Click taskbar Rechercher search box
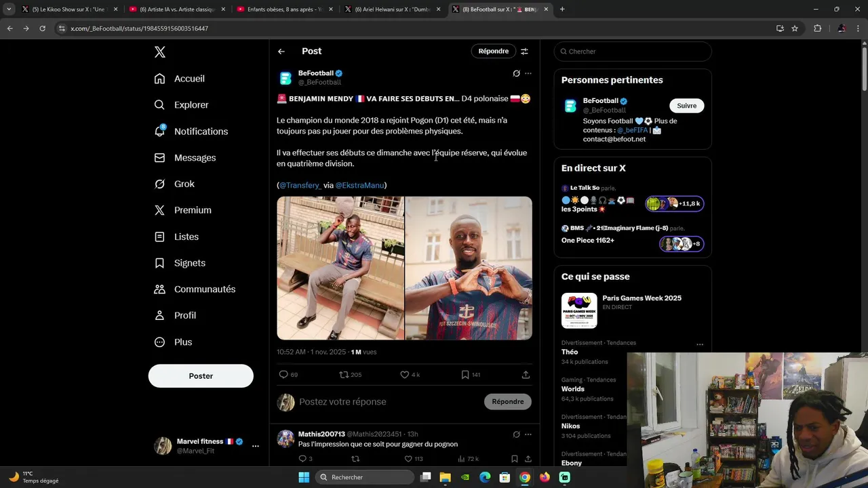The height and width of the screenshot is (488, 868). (x=363, y=477)
